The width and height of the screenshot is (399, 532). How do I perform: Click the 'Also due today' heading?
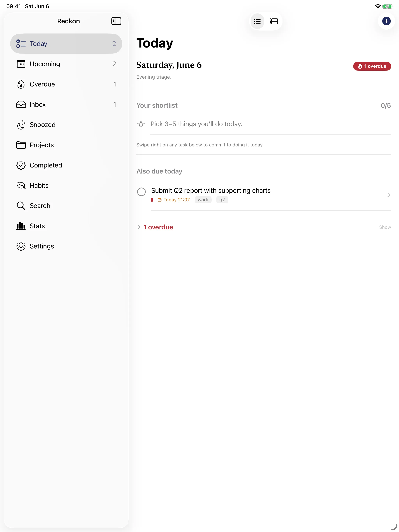[159, 172]
